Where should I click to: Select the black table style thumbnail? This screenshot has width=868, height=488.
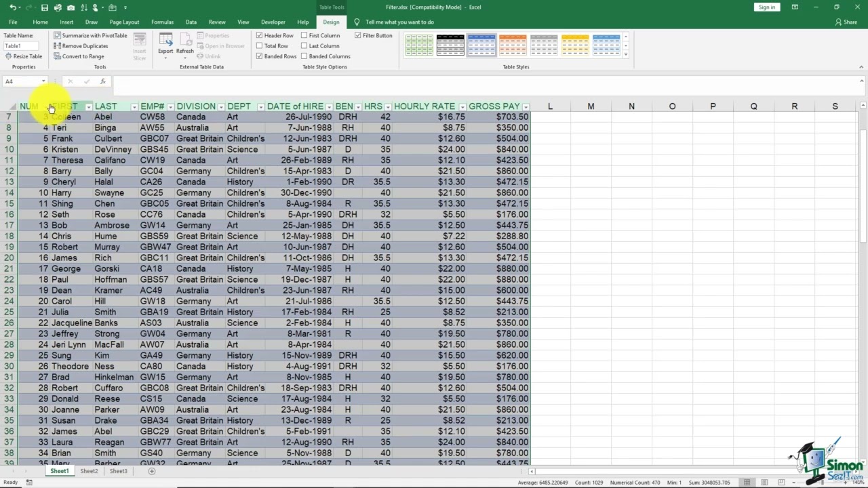450,45
